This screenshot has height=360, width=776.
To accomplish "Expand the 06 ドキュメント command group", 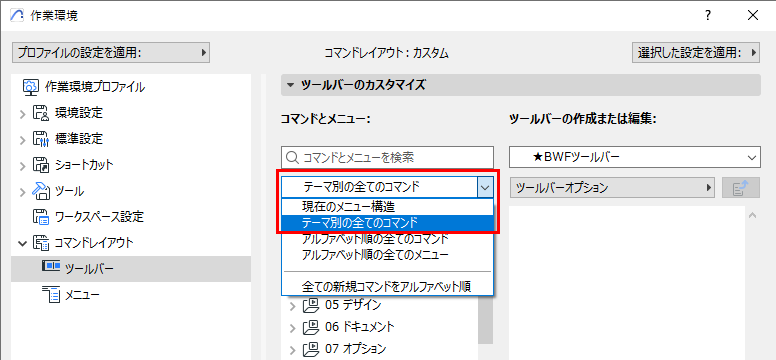I will click(293, 327).
